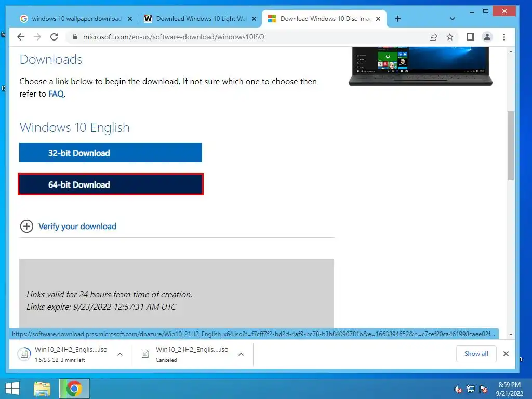Reload the current page

click(54, 37)
